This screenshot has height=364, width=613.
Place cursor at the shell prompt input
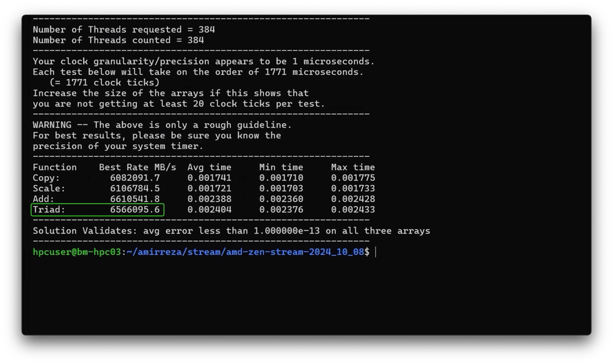pos(376,252)
